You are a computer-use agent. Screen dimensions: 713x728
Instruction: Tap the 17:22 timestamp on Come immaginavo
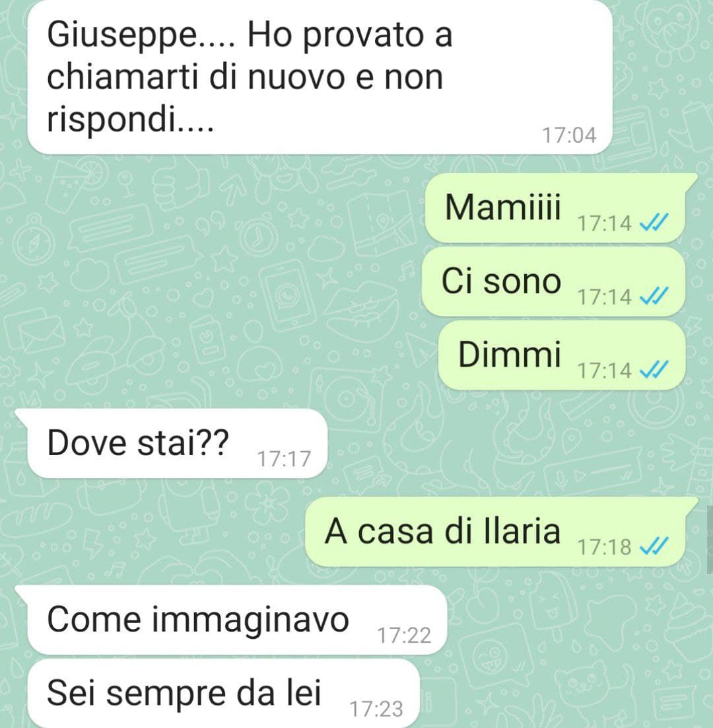pos(404,635)
